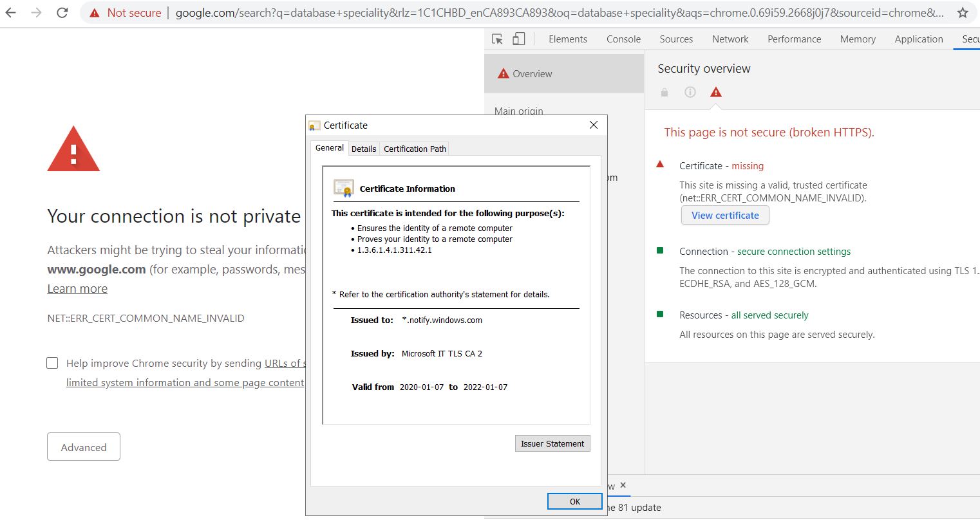Open the Certification Path tab
The height and width of the screenshot is (527, 980).
tap(415, 149)
